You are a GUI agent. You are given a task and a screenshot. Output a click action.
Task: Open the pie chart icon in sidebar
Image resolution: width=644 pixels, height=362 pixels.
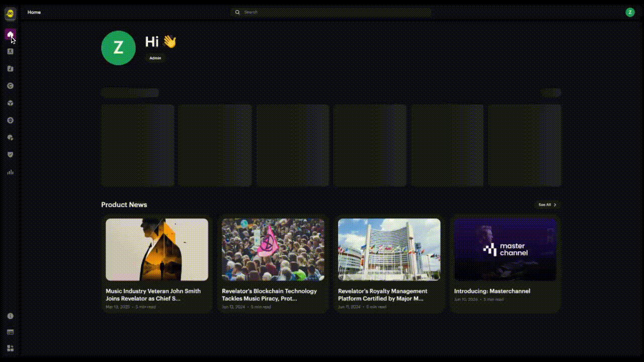(x=10, y=137)
